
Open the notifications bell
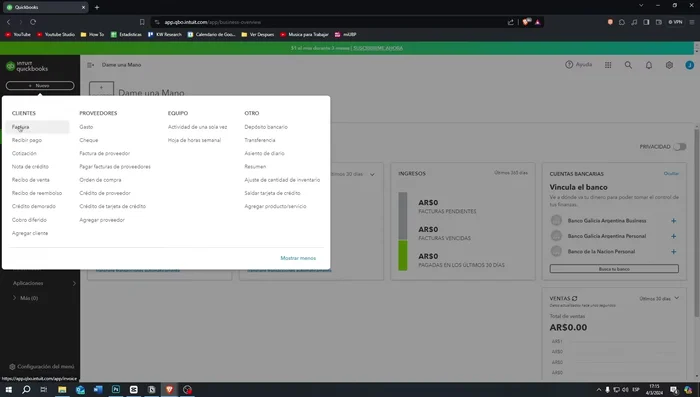coord(649,65)
